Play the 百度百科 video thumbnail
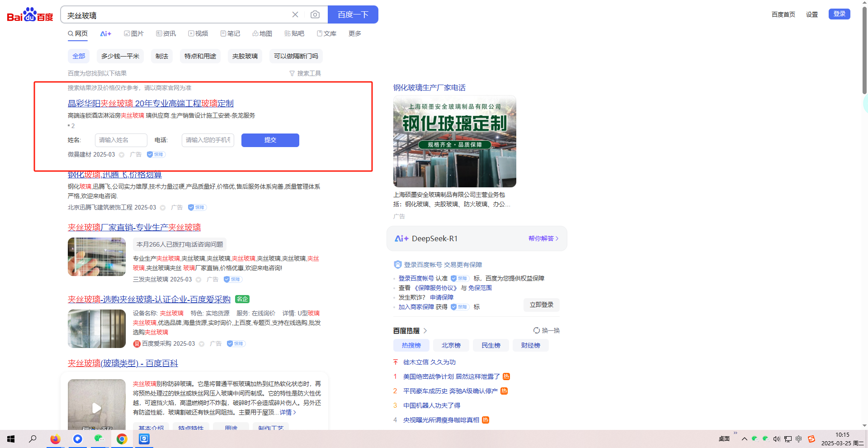Screen dimensions: 868x448 click(97, 408)
